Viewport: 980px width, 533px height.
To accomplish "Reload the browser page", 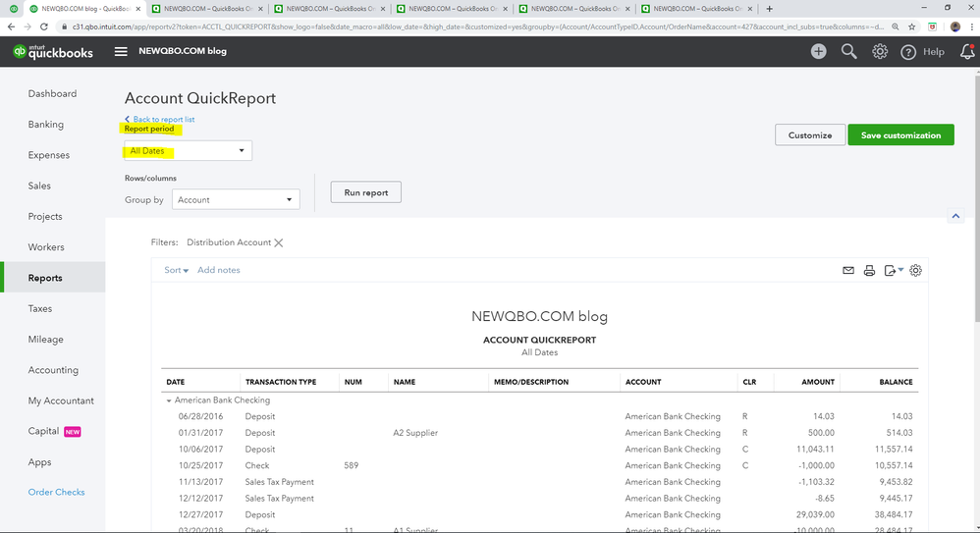I will point(44,27).
